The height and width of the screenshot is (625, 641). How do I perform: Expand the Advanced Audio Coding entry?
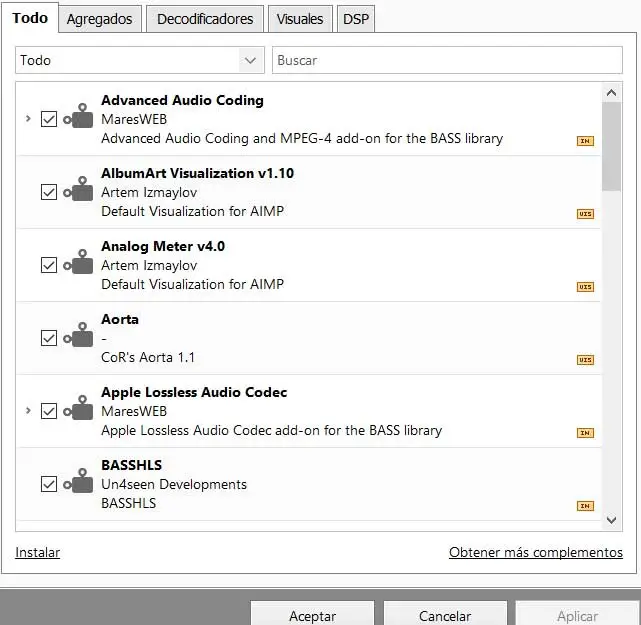tap(28, 119)
